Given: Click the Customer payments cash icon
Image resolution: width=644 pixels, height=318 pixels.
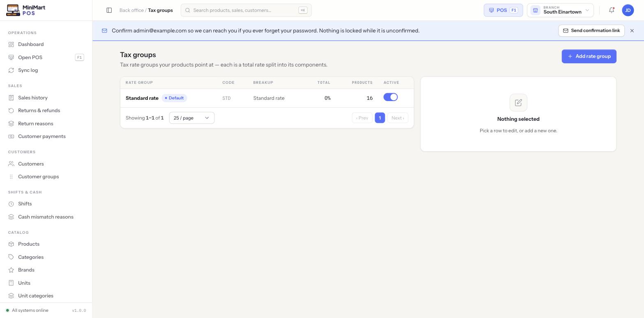Looking at the screenshot, I should (11, 136).
